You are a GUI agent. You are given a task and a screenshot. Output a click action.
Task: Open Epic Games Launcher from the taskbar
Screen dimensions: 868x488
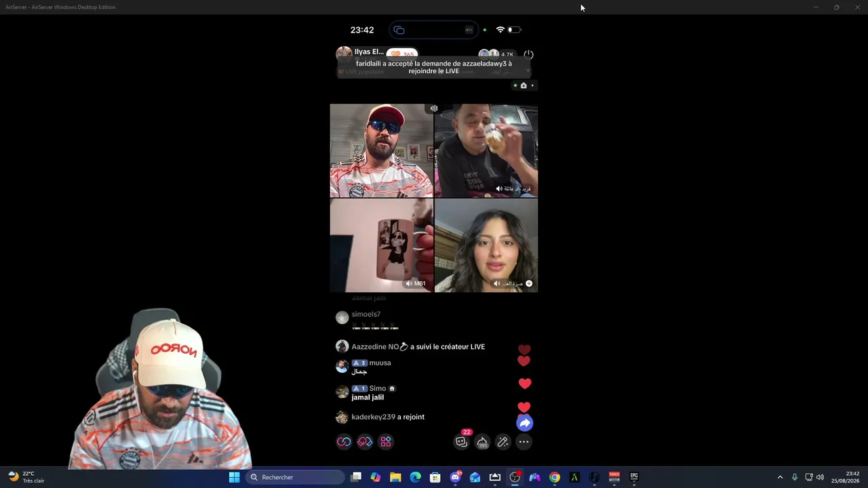(635, 477)
